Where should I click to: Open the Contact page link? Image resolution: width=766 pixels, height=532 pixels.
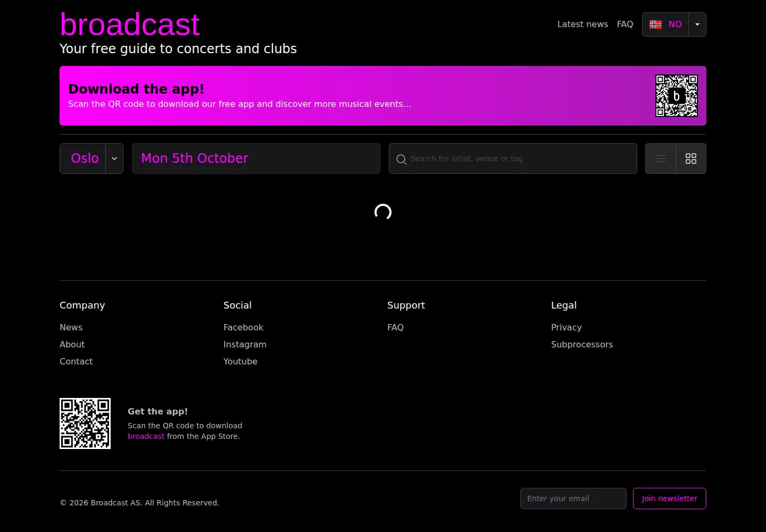click(x=76, y=361)
